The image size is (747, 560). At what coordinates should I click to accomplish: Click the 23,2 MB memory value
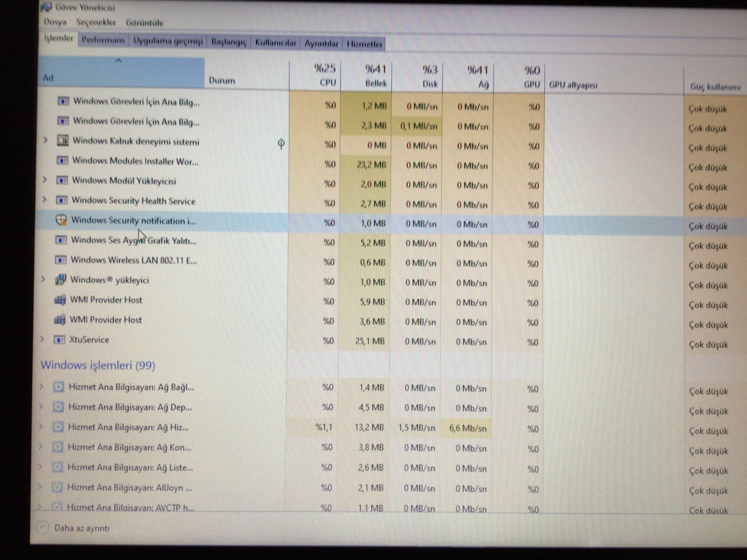coord(371,165)
